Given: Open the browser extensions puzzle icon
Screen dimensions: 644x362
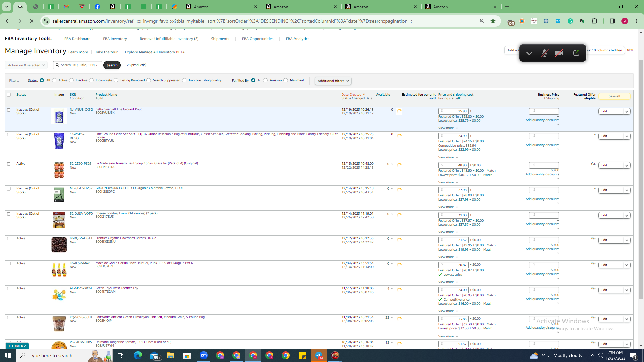Looking at the screenshot, I should [594, 21].
